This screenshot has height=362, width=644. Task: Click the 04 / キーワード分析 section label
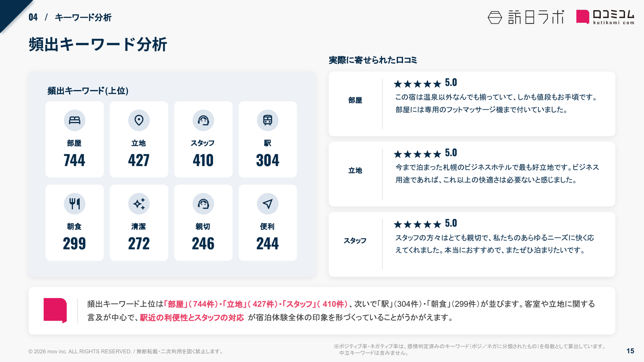(70, 17)
